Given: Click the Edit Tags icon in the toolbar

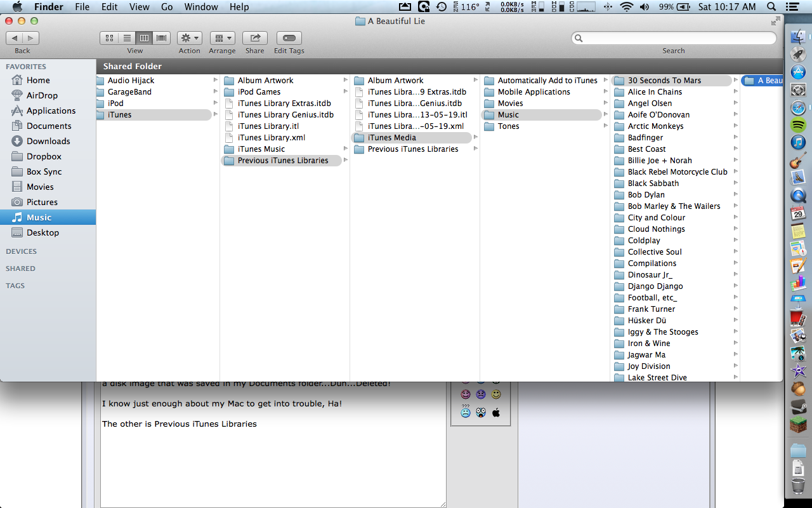Looking at the screenshot, I should [289, 38].
